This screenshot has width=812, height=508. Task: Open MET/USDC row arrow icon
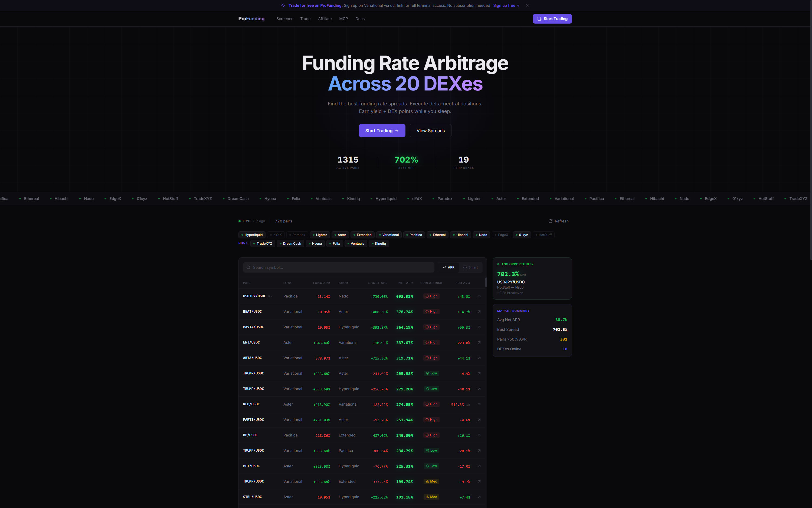479,466
